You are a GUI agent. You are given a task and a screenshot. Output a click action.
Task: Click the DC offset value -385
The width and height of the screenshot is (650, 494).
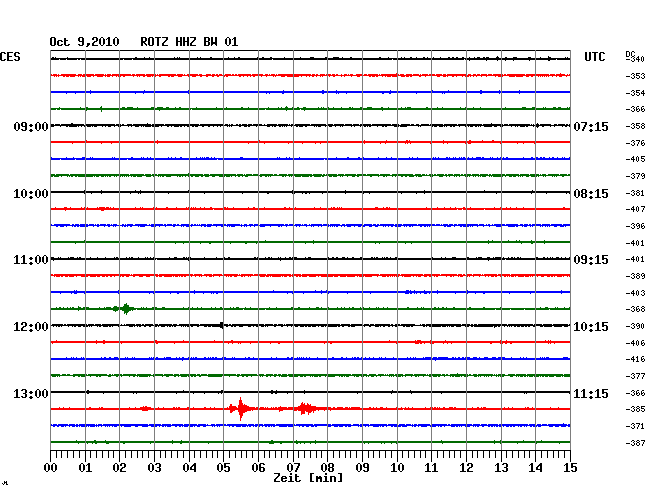[635, 409]
